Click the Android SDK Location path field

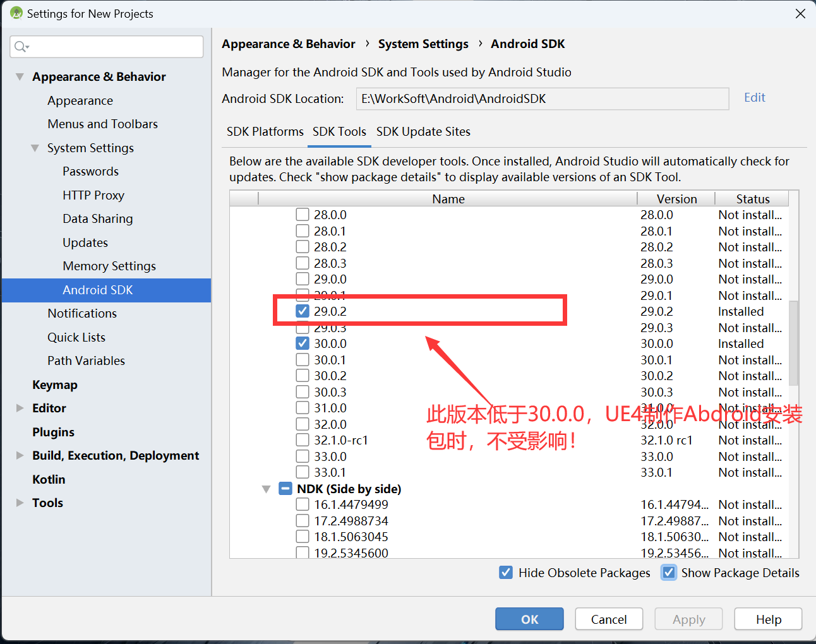pos(543,98)
